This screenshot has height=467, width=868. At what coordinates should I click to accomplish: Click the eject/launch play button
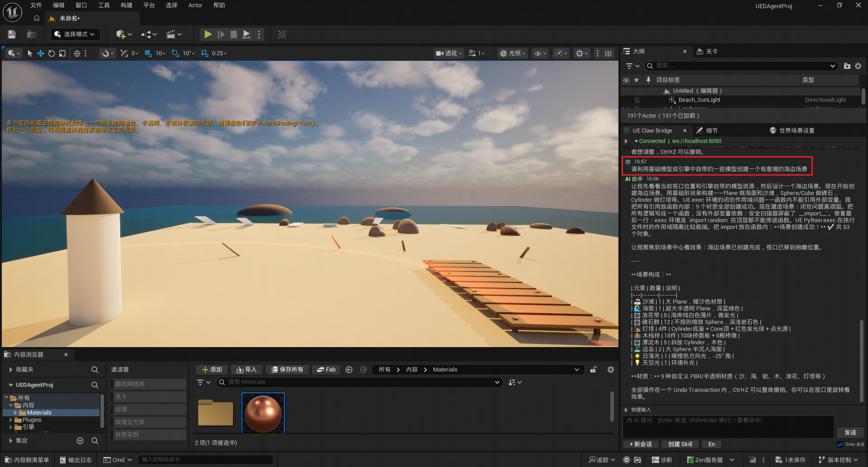246,34
